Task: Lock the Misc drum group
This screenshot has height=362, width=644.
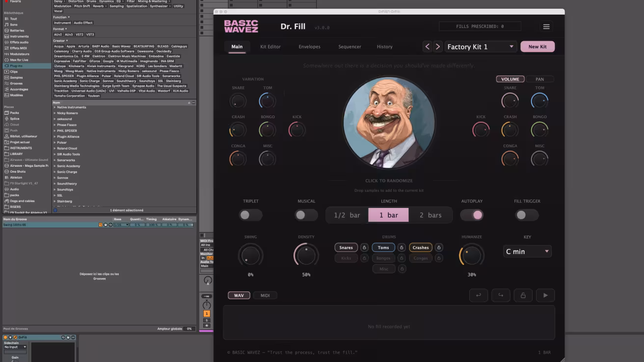Action: (402, 269)
